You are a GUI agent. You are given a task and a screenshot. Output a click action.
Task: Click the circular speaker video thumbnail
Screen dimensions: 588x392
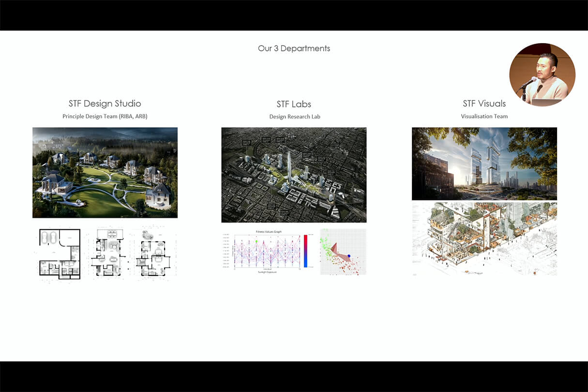(542, 75)
